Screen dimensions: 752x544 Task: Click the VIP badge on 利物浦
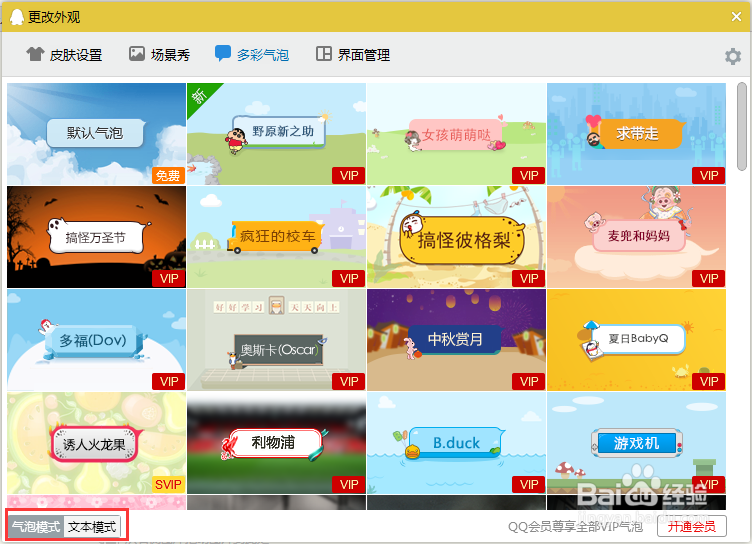tap(349, 485)
